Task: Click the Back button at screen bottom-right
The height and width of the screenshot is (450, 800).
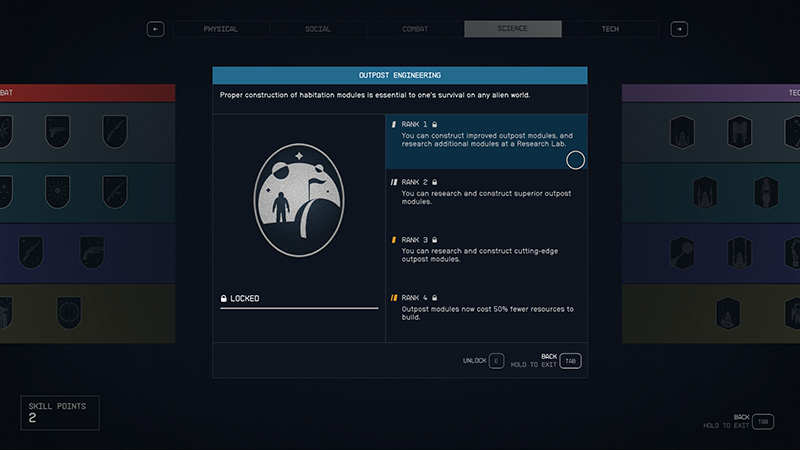Action: pos(762,422)
